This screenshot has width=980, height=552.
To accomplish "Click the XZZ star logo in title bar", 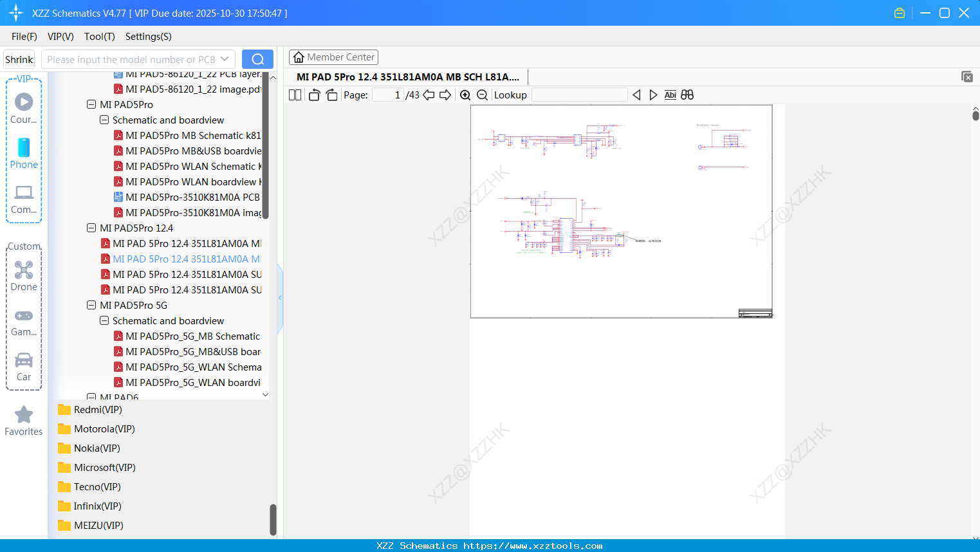I will pos(16,13).
